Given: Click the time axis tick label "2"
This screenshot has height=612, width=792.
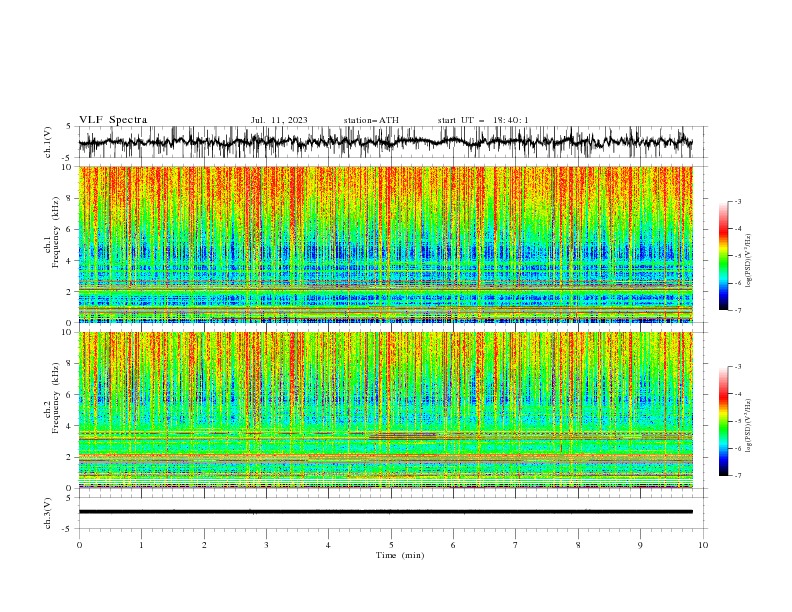Looking at the screenshot, I should tap(204, 545).
